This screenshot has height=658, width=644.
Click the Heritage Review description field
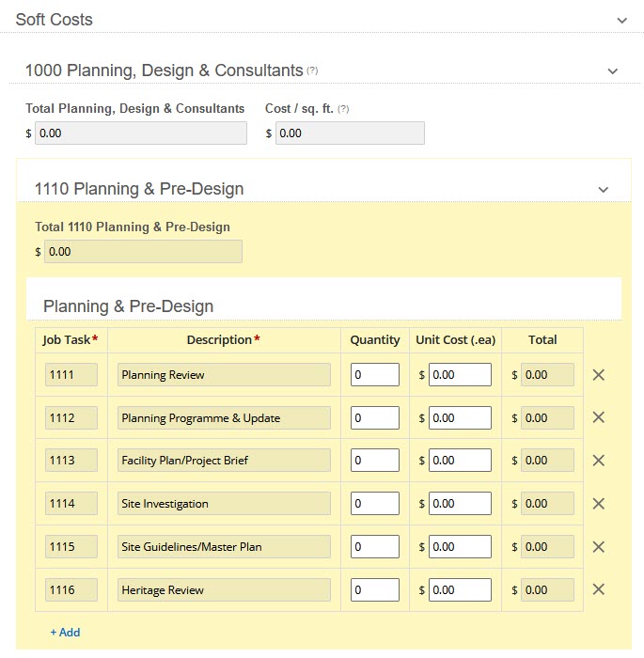pos(224,590)
